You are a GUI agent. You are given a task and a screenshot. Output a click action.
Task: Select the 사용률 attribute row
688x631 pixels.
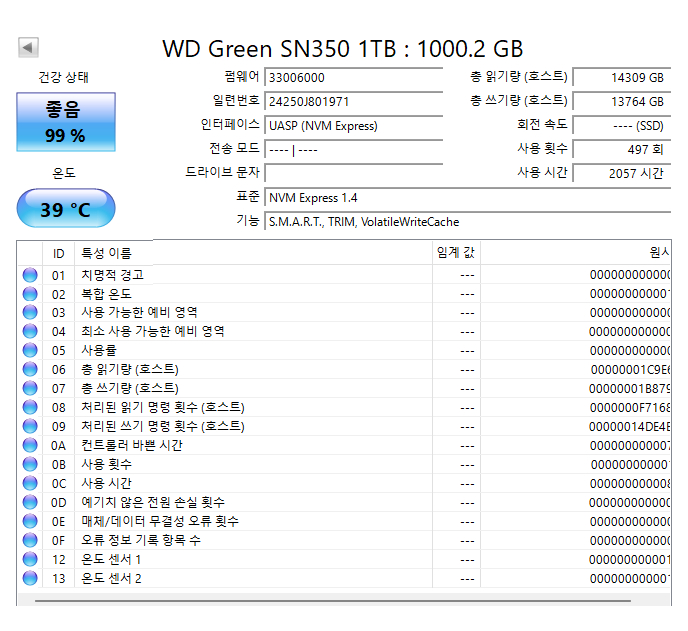(x=344, y=351)
